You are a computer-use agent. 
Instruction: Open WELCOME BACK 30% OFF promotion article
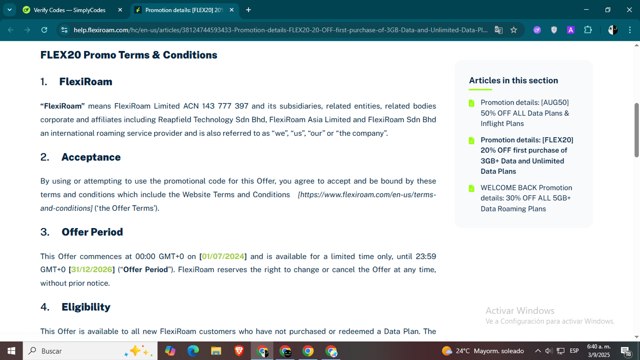click(526, 198)
